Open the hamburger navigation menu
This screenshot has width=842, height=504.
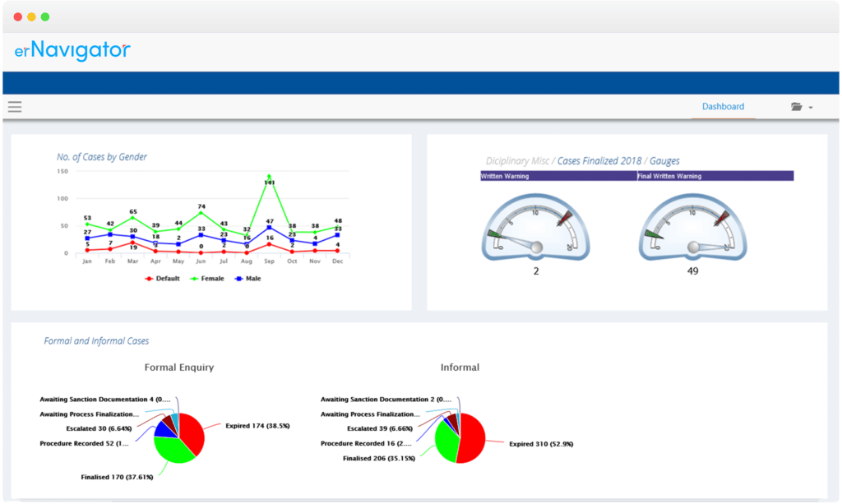pyautogui.click(x=15, y=106)
